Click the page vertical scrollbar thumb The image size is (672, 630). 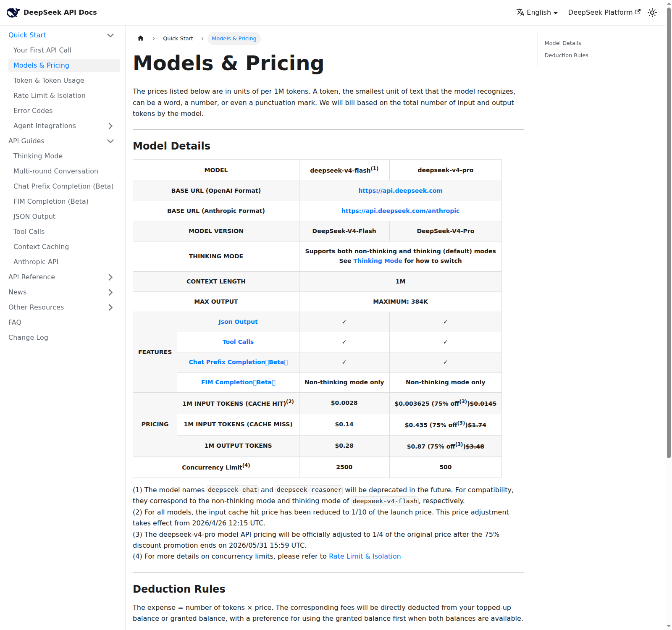point(669,231)
